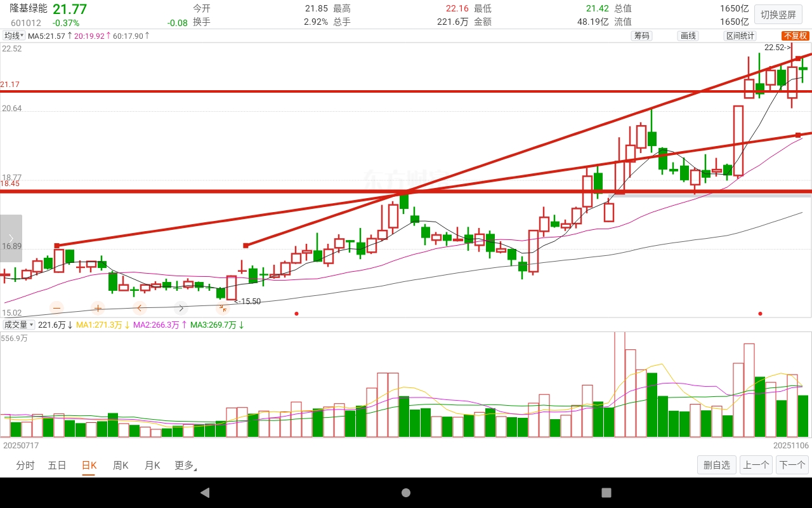Tap the collapse arrows chart icon
812x508 pixels.
point(223,308)
